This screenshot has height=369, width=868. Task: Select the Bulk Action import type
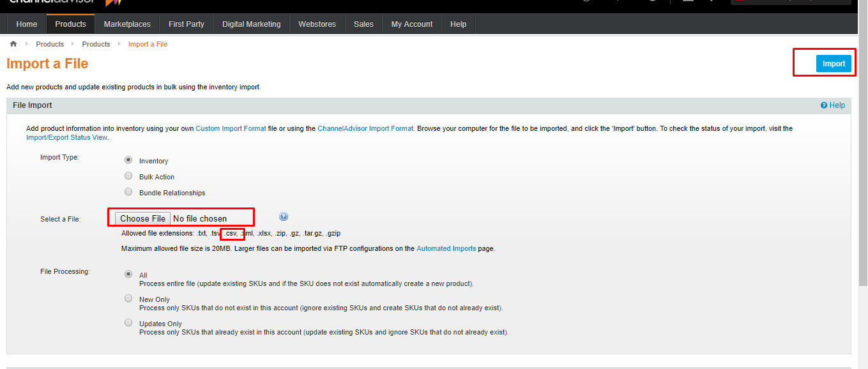click(128, 176)
